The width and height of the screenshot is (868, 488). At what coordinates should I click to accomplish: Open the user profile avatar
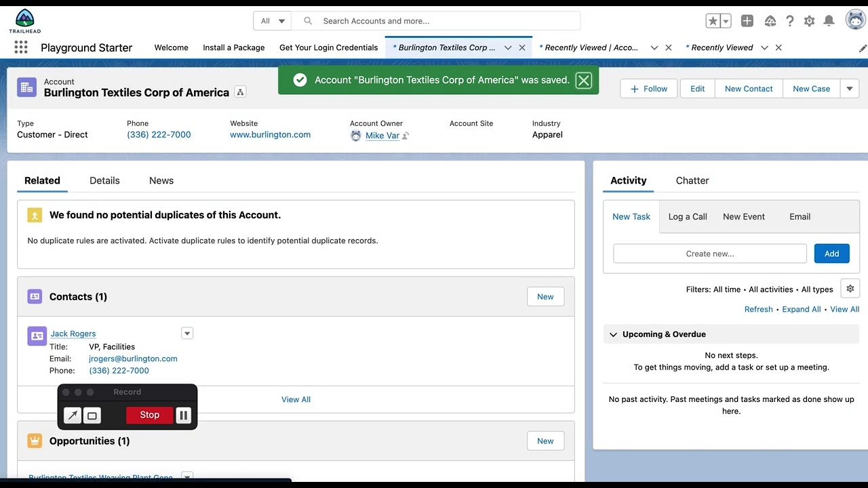(x=856, y=20)
